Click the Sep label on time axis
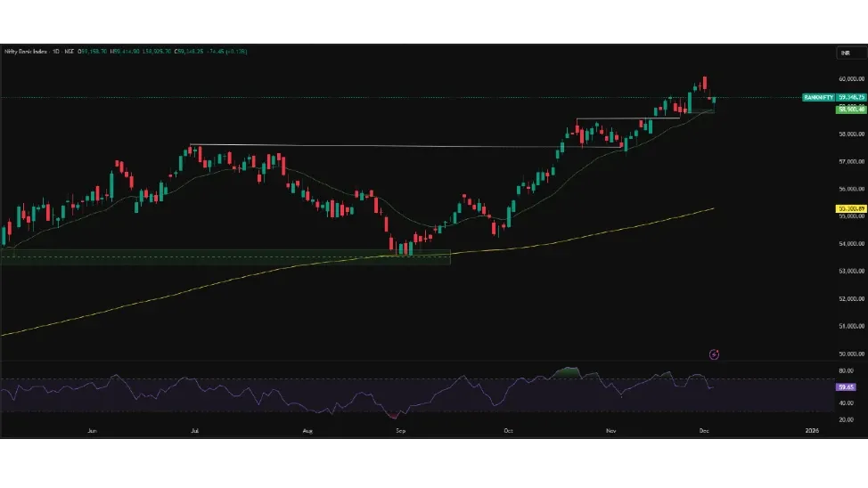Screen dimensions: 868x488 400,430
